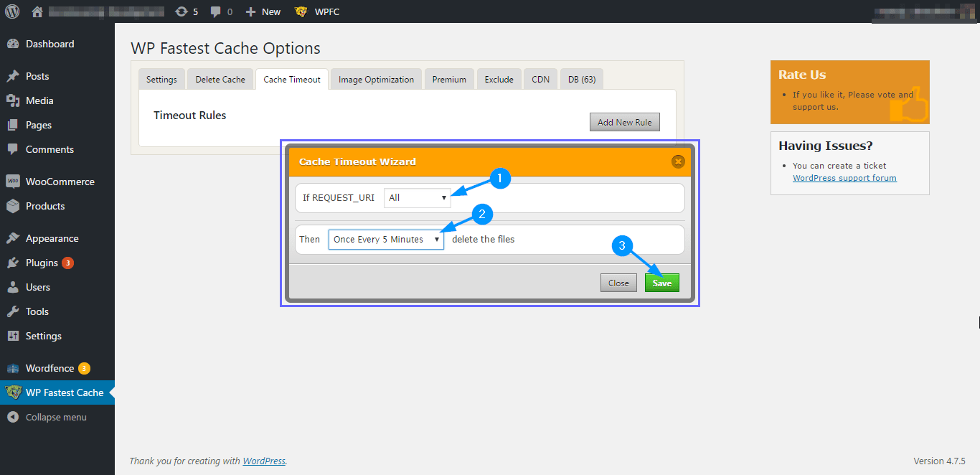
Task: Open the Media menu item
Action: point(39,100)
